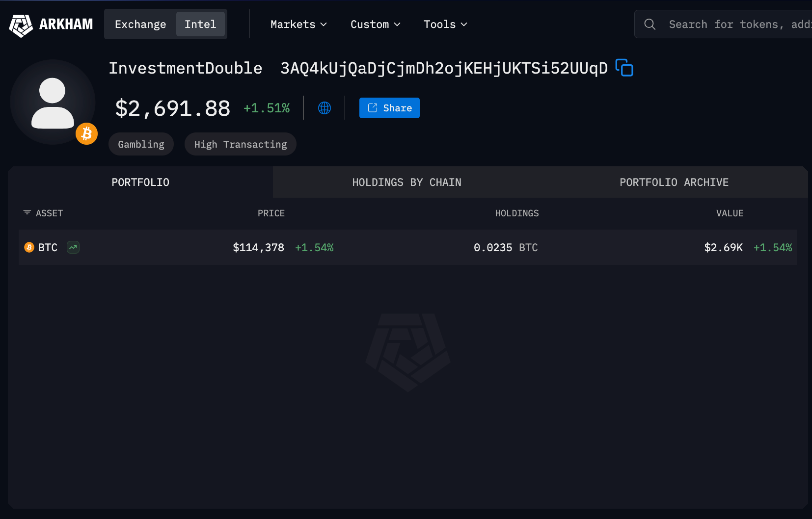Sort by HOLDINGS column header

pos(517,213)
